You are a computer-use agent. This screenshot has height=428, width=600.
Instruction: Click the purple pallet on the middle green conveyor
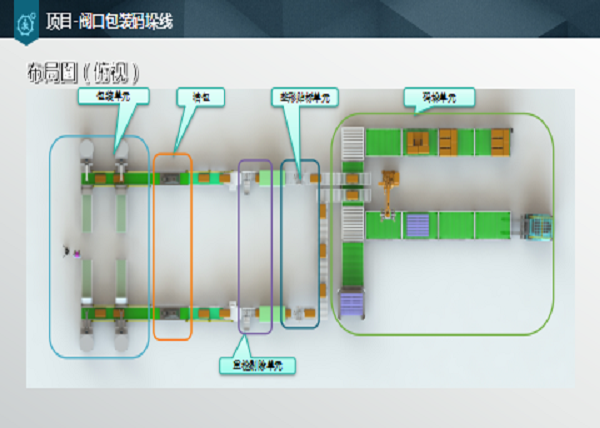pyautogui.click(x=415, y=225)
